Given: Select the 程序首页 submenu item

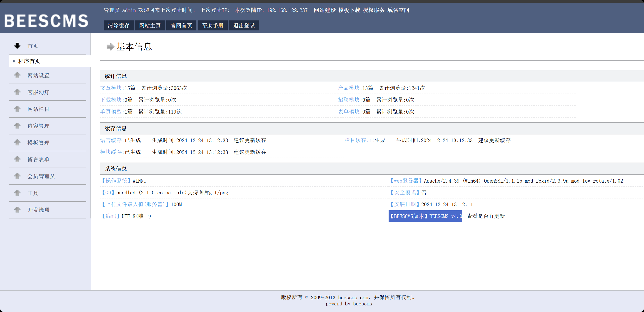Looking at the screenshot, I should 29,61.
